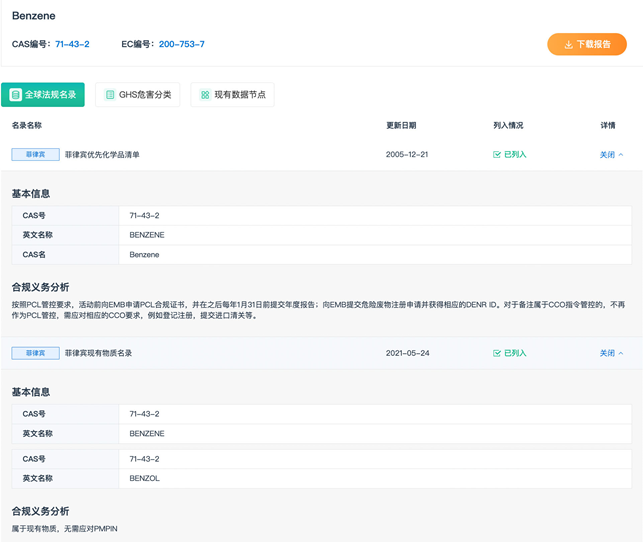Viewport: 643px width, 542px height.
Task: Open EC number link 200-753-7
Action: click(181, 44)
